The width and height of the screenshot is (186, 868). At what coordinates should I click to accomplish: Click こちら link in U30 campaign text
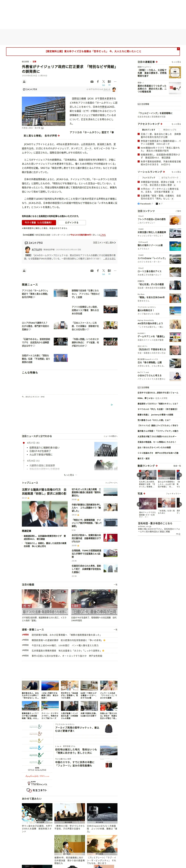(103, 235)
